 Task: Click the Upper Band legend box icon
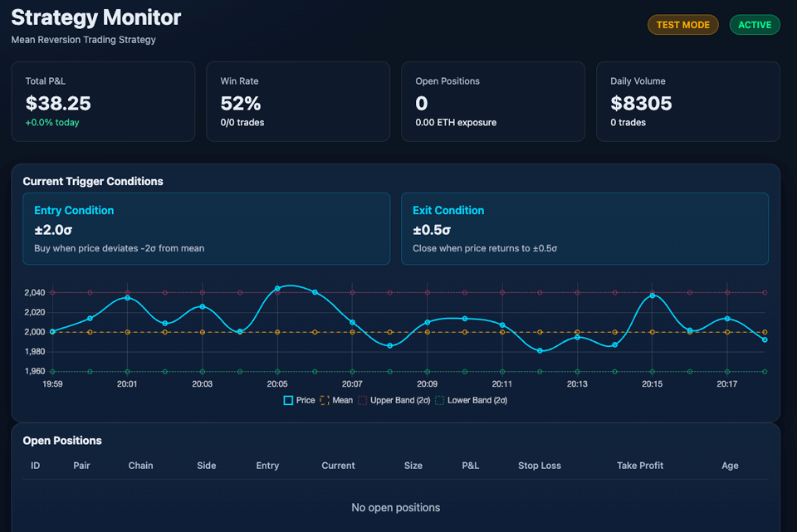362,400
